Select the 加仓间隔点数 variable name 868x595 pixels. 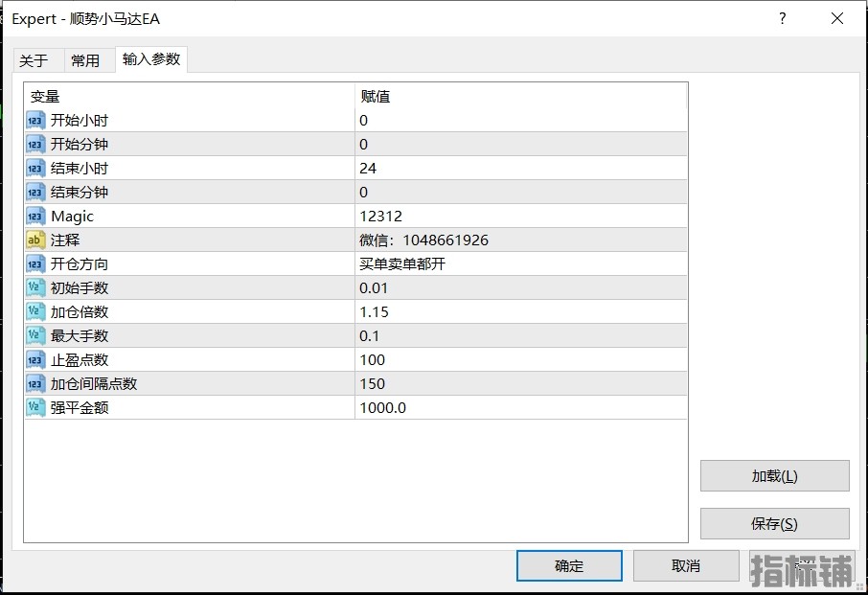(x=94, y=383)
